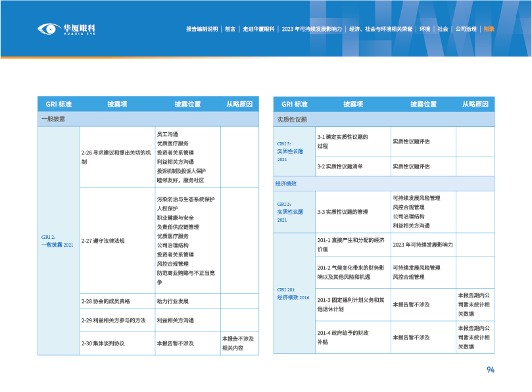Click the 2-27 disclosure item cell
The image size is (532, 392).
click(116, 241)
